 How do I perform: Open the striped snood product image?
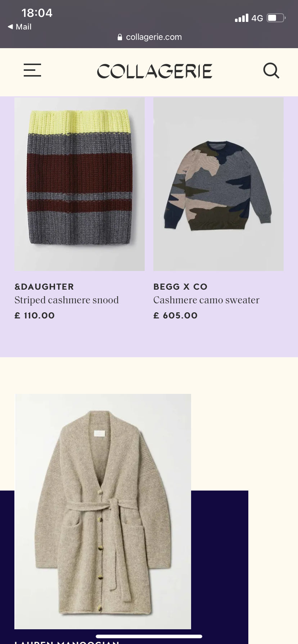tap(80, 184)
